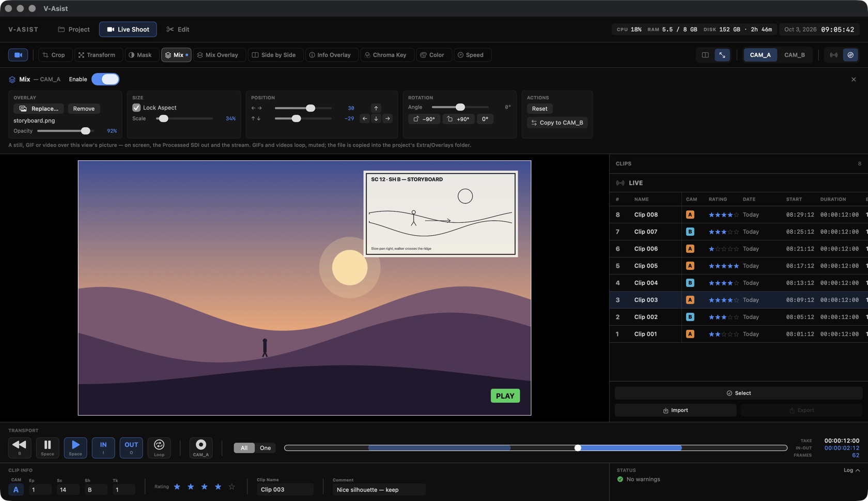Remove the storyboard overlay

point(84,109)
